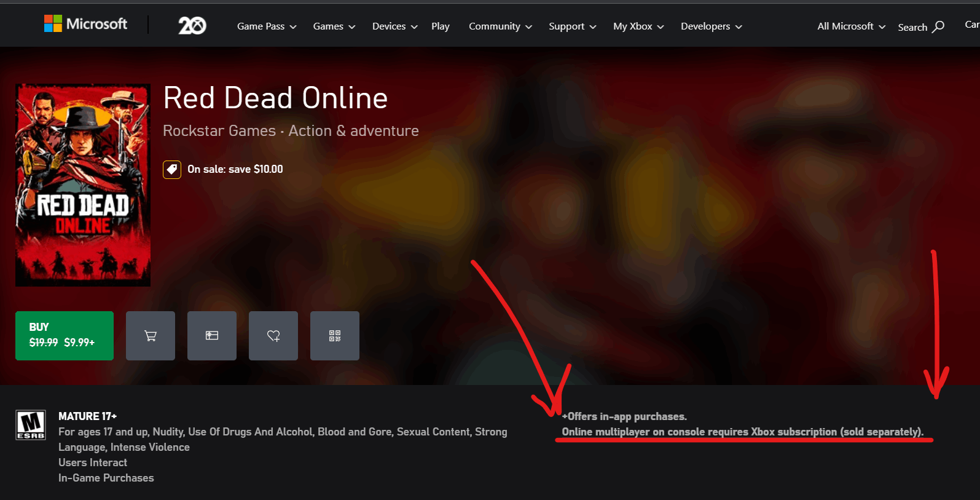This screenshot has width=980, height=500.
Task: Click the search magnifier icon
Action: 938,26
